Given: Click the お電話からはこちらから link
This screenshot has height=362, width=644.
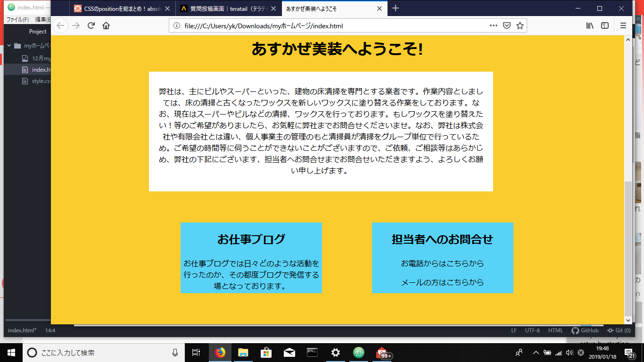Looking at the screenshot, I should click(443, 263).
